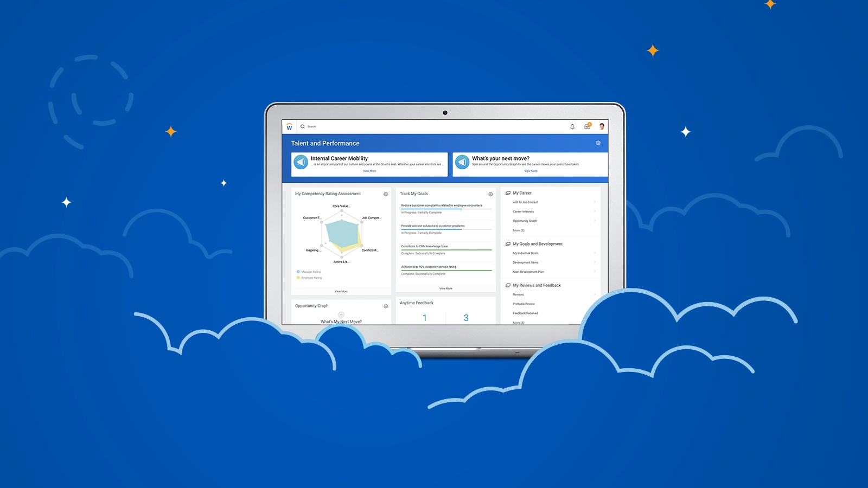Click View More under Internal Career Mobility

pyautogui.click(x=369, y=171)
